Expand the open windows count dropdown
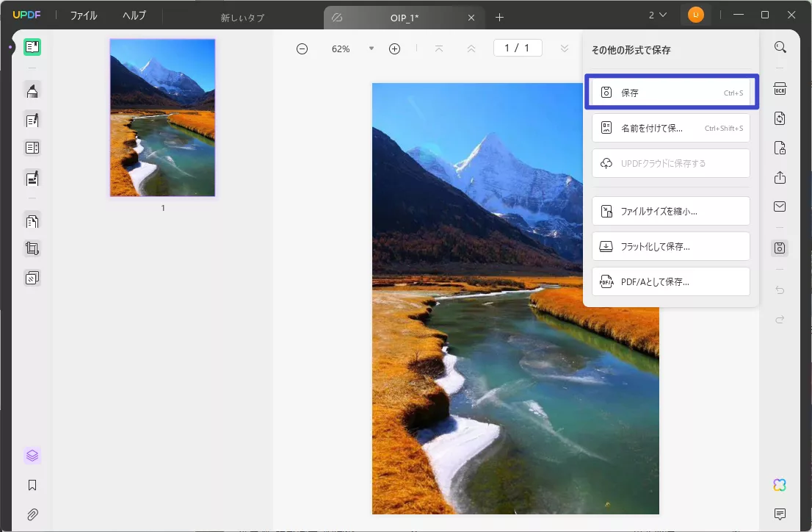This screenshot has width=812, height=532. [x=658, y=15]
